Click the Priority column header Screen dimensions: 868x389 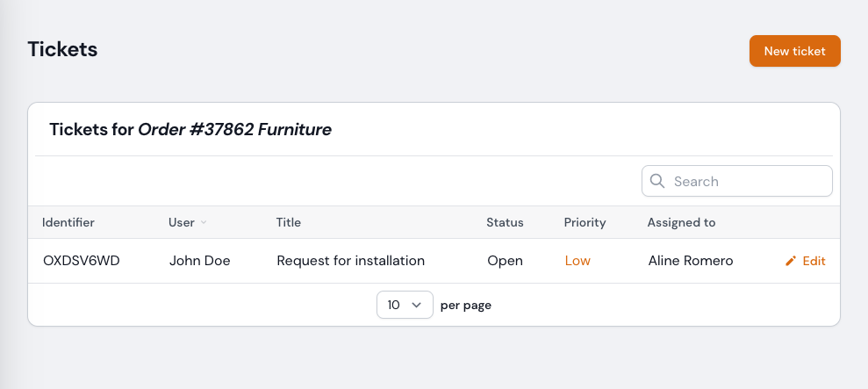coord(585,222)
